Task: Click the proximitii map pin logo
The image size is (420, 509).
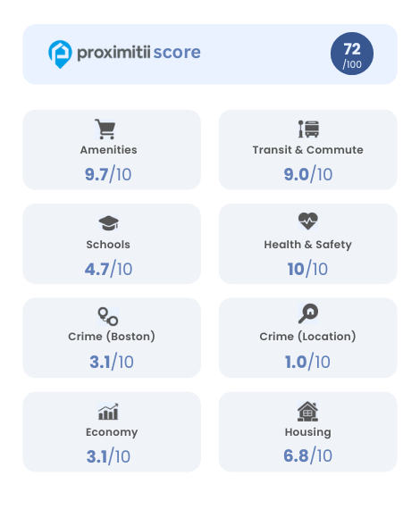Action: click(x=60, y=54)
